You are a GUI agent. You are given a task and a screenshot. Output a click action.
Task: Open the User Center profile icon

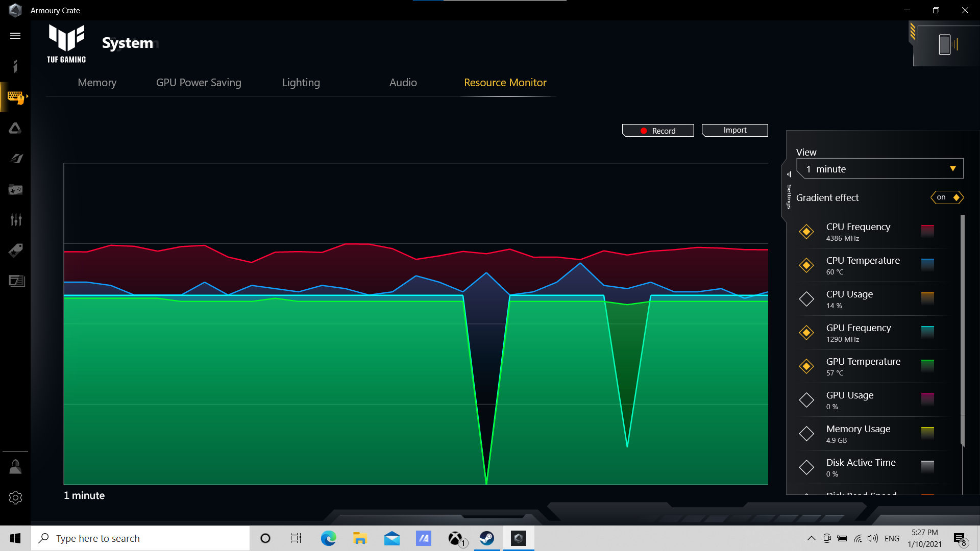click(15, 467)
